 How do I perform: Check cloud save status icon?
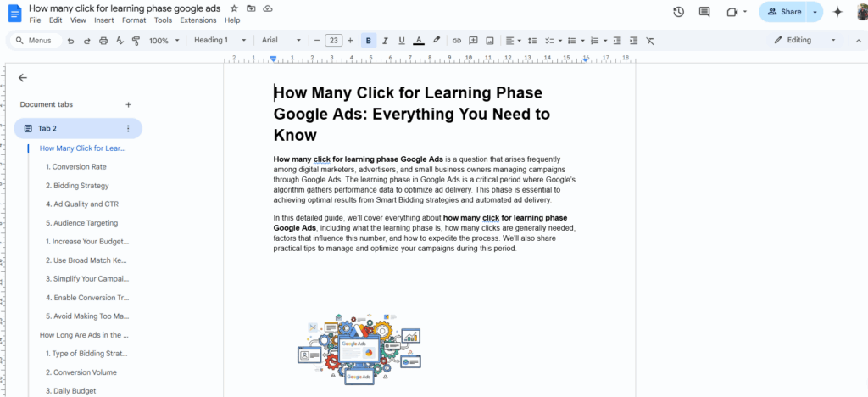pyautogui.click(x=268, y=8)
